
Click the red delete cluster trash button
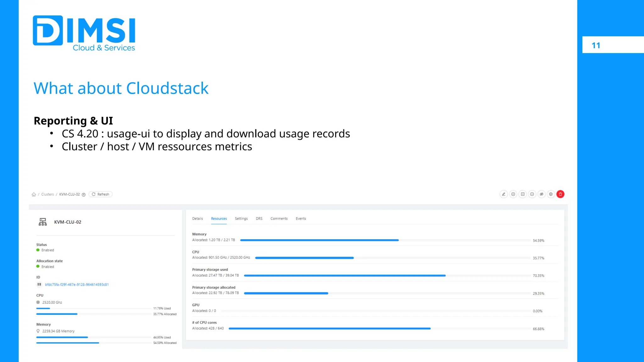pos(560,194)
